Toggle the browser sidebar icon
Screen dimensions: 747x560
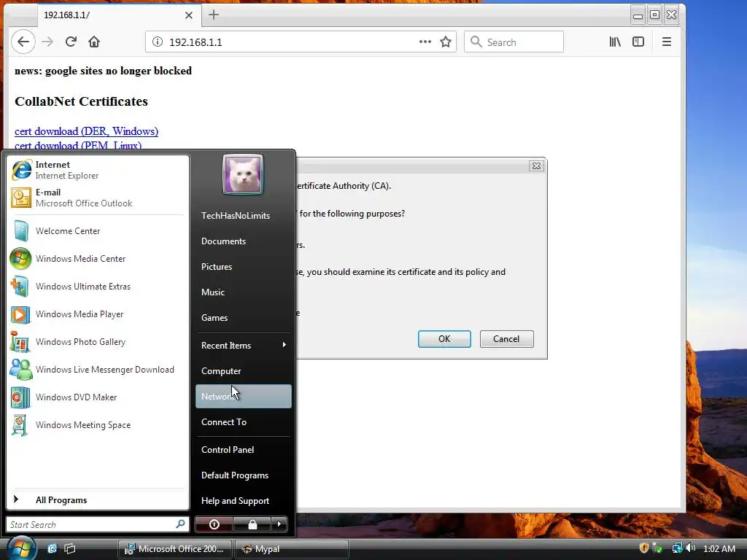point(638,42)
